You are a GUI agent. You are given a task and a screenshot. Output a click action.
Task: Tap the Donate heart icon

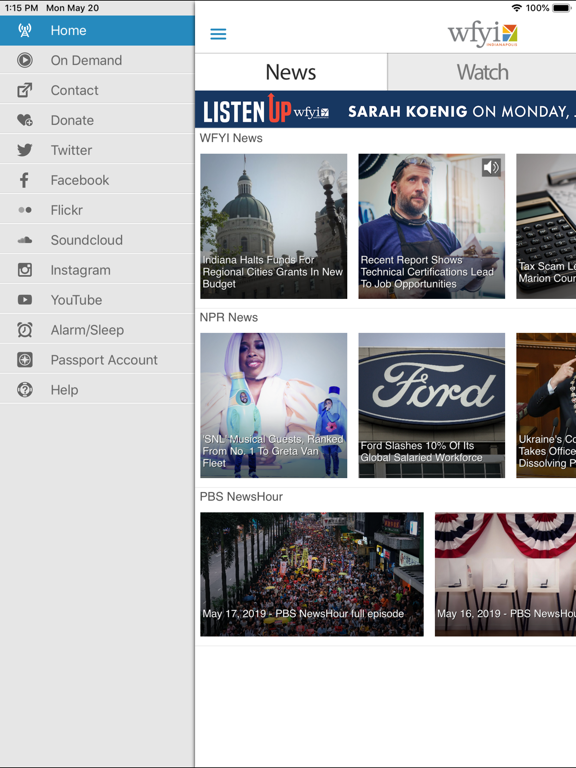24,120
